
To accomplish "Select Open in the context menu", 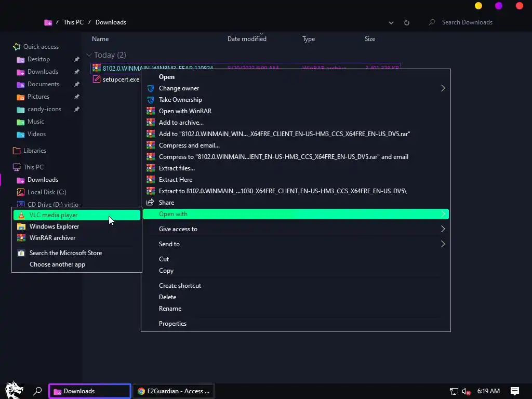I will [296, 77].
